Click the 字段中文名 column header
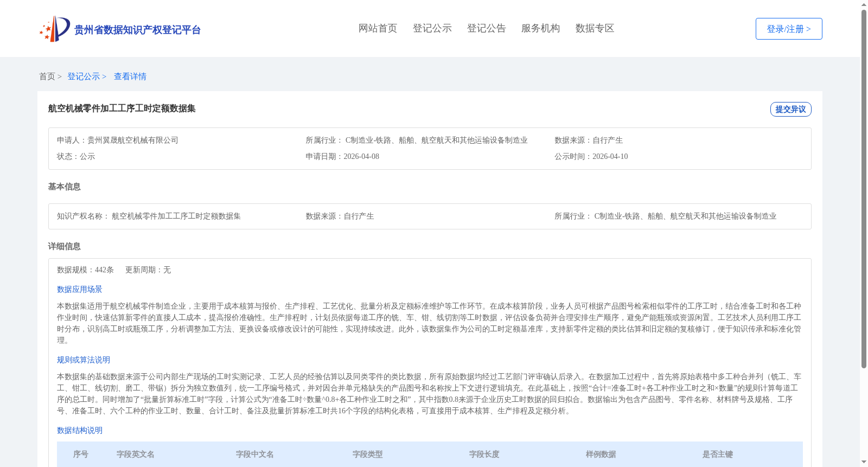The width and height of the screenshot is (868, 467). tap(255, 454)
